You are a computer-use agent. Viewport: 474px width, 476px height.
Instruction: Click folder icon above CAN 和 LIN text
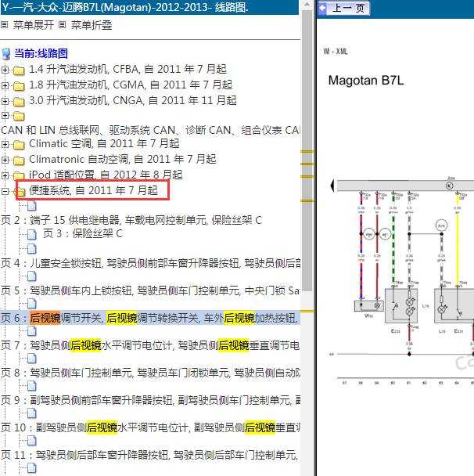(x=19, y=116)
